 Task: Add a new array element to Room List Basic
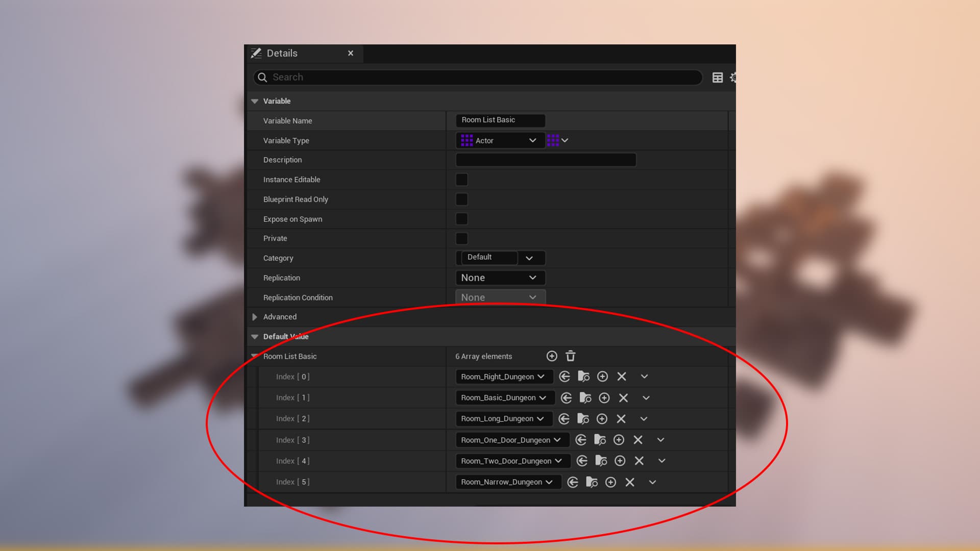[x=552, y=356]
